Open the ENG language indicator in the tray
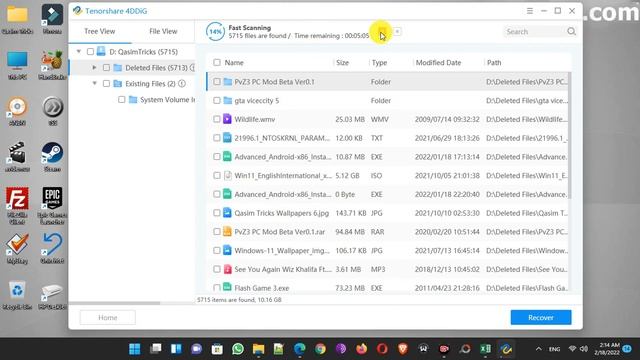 (x=554, y=349)
